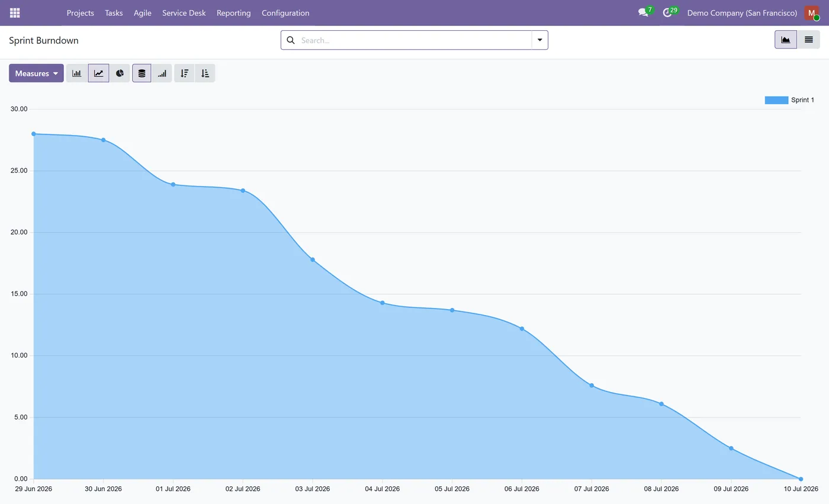
Task: Select the pie chart mode
Action: pos(120,73)
